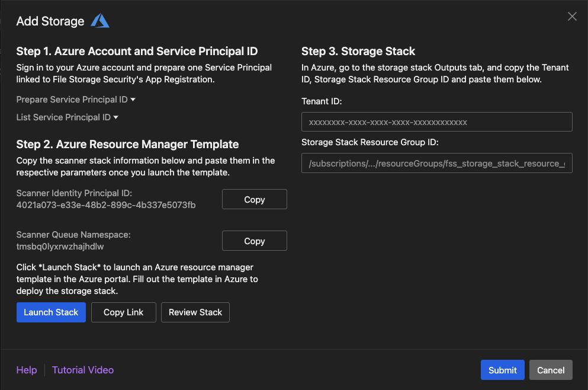Expand List Service Principal ID section
Screen dimensions: 588x390
pyautogui.click(x=68, y=117)
